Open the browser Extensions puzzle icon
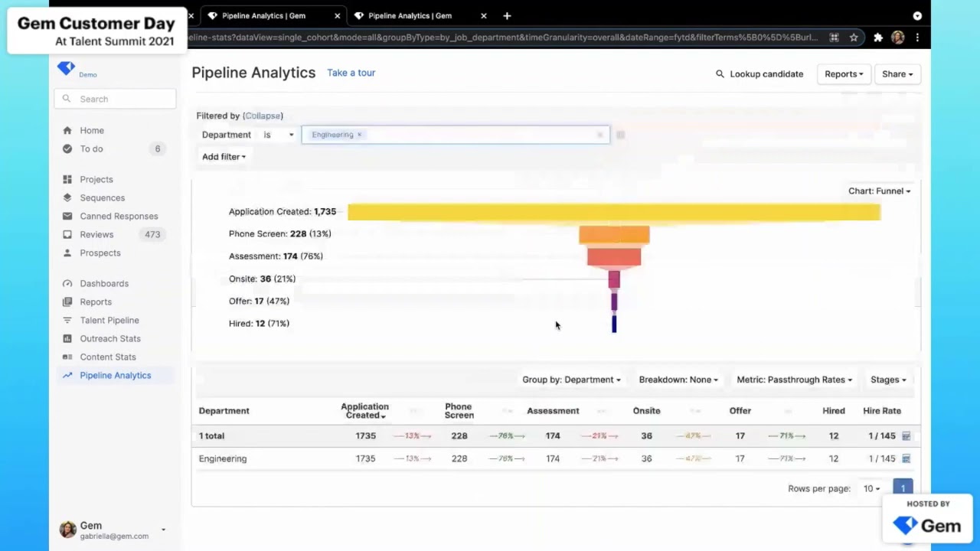The image size is (980, 551). click(x=878, y=37)
